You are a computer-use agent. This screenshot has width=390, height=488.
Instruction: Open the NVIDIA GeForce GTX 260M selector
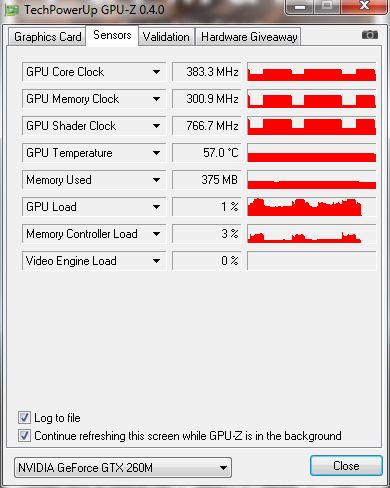click(123, 468)
